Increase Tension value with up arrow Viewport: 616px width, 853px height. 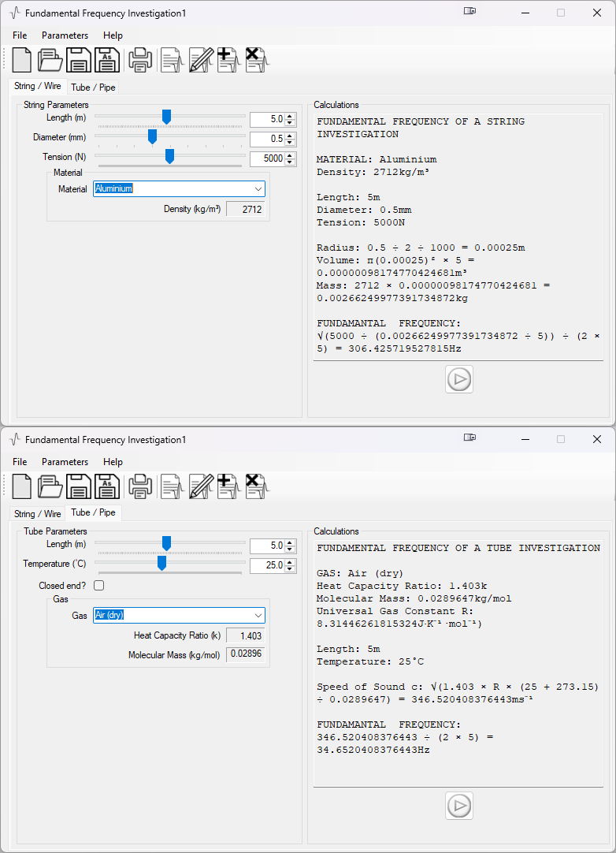tap(291, 155)
